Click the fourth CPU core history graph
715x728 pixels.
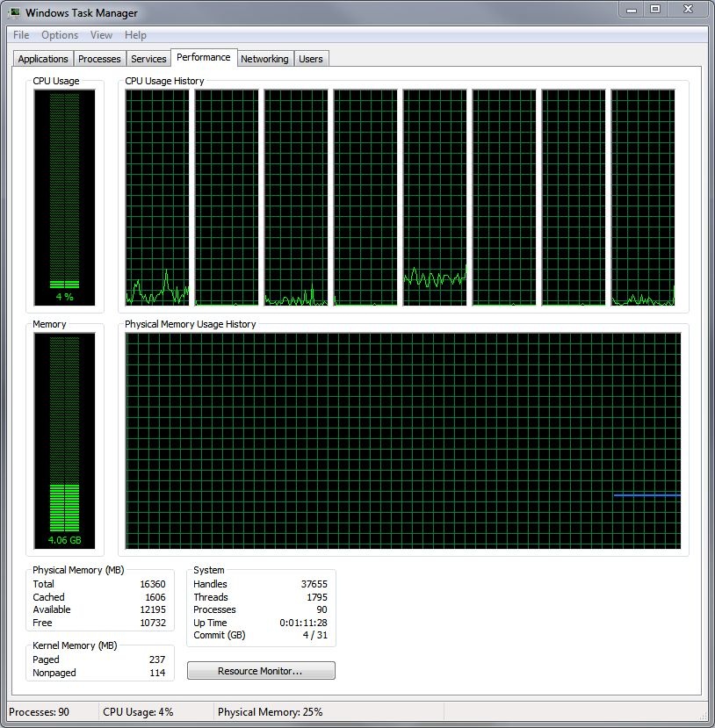[x=365, y=198]
